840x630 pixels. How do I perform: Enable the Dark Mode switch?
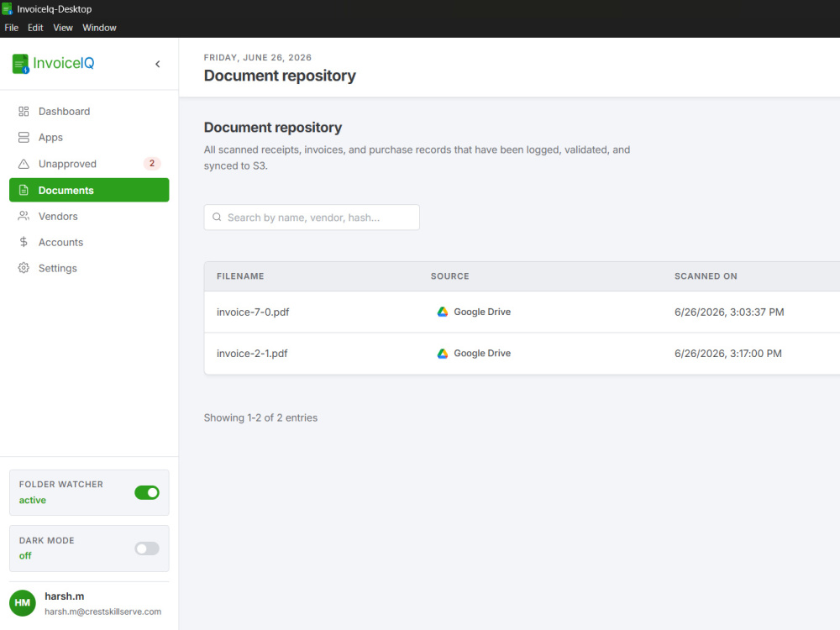pos(147,549)
